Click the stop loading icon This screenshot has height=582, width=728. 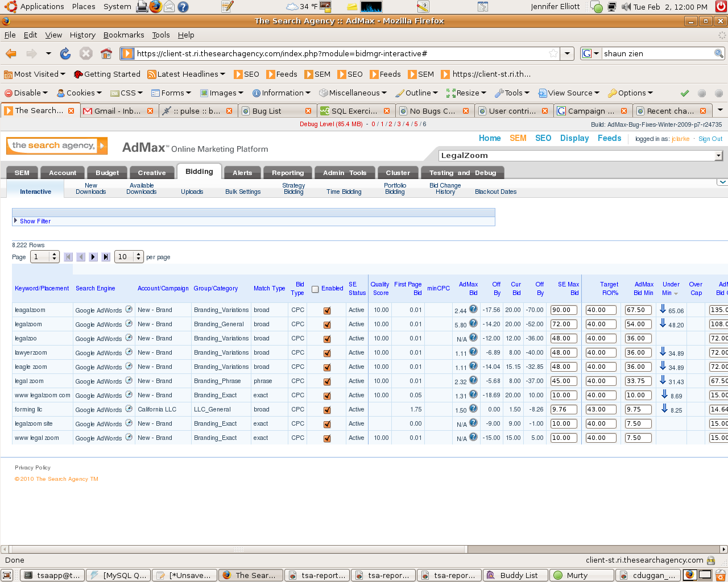pyautogui.click(x=86, y=53)
